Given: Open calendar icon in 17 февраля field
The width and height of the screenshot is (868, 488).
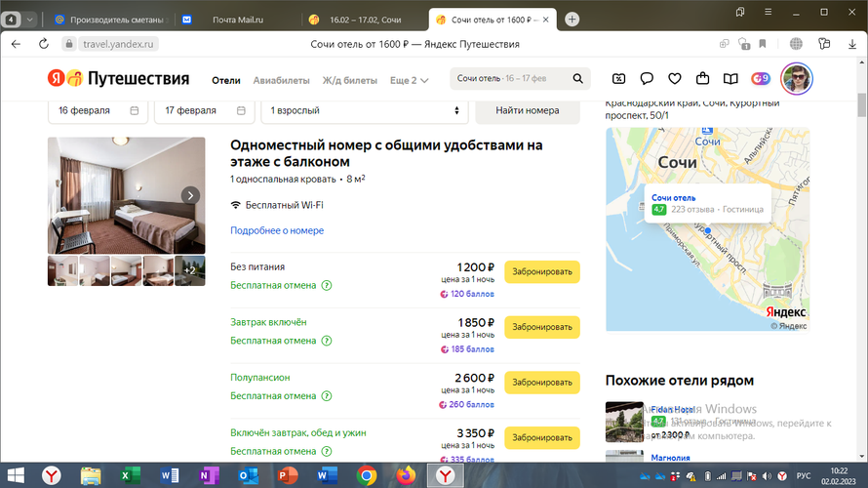Looking at the screenshot, I should (241, 111).
